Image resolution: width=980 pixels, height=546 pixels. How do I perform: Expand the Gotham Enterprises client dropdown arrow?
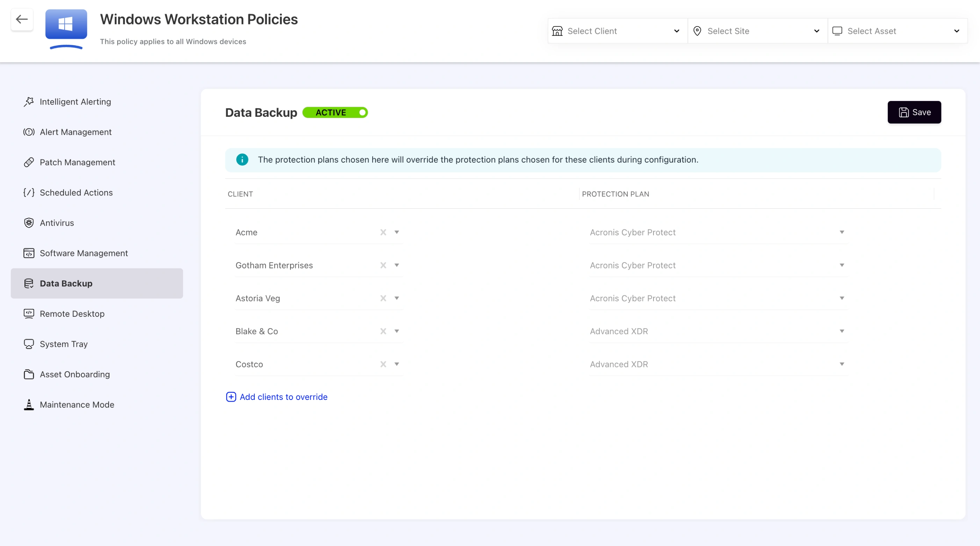(397, 265)
